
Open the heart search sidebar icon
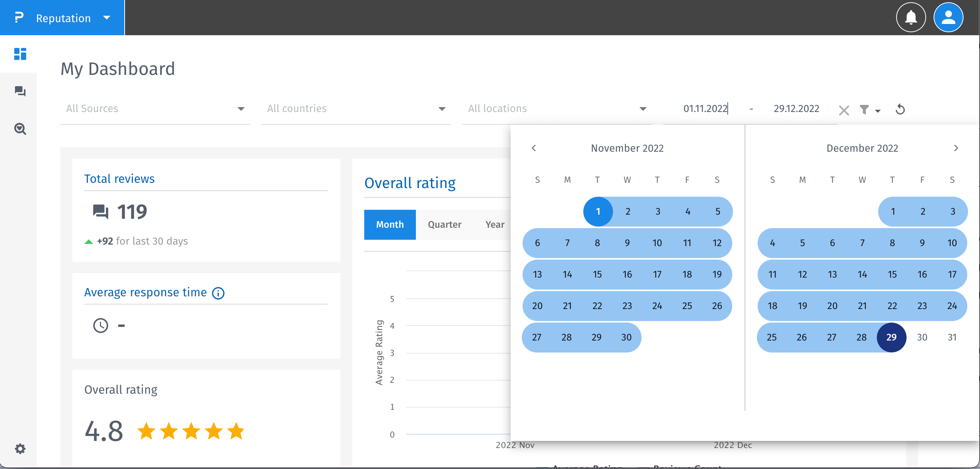[20, 129]
